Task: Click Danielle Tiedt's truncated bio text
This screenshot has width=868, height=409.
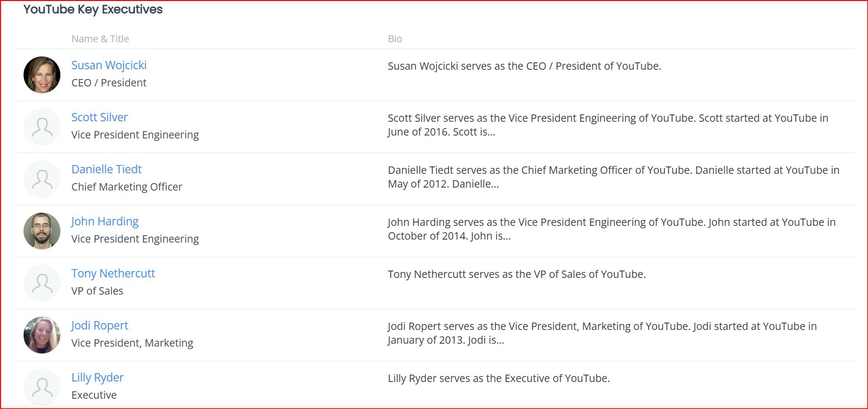Action: 613,177
